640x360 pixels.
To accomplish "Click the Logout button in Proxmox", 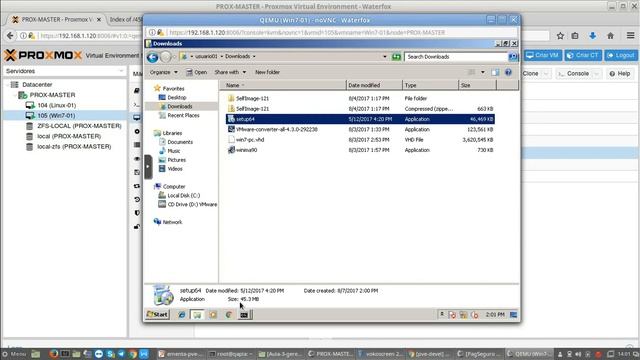I will 621,56.
